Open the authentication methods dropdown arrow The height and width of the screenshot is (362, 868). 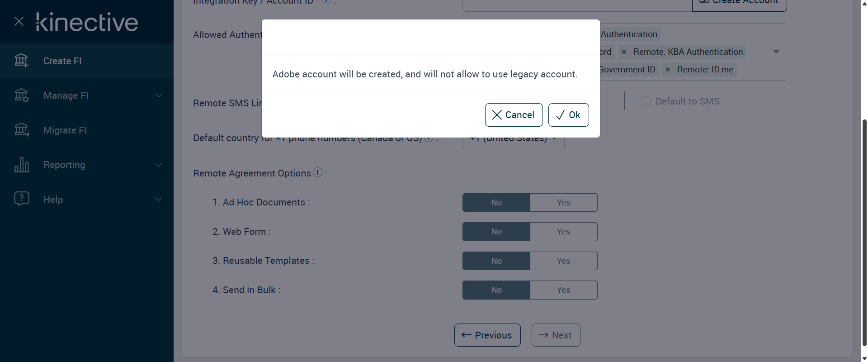coord(776,52)
